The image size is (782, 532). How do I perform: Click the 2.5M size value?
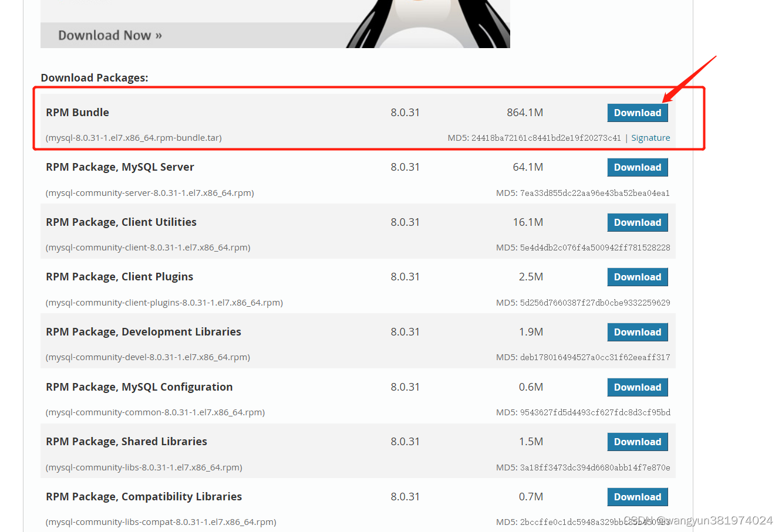coord(531,277)
